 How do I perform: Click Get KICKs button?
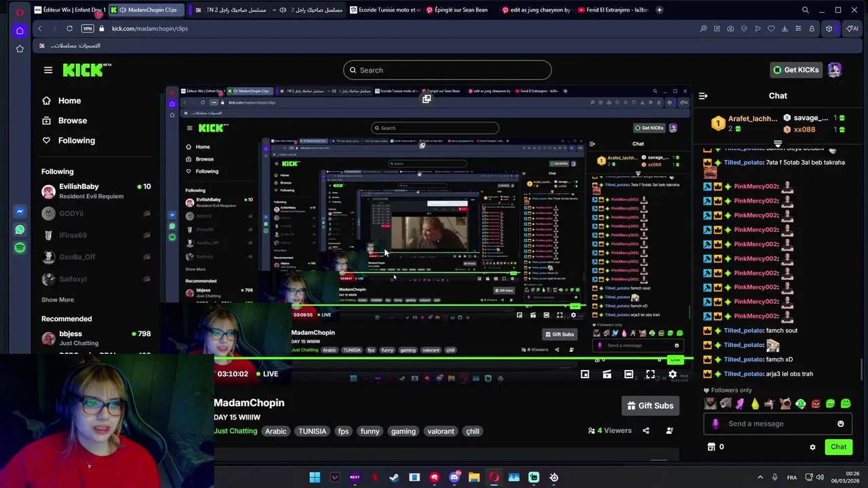(796, 70)
